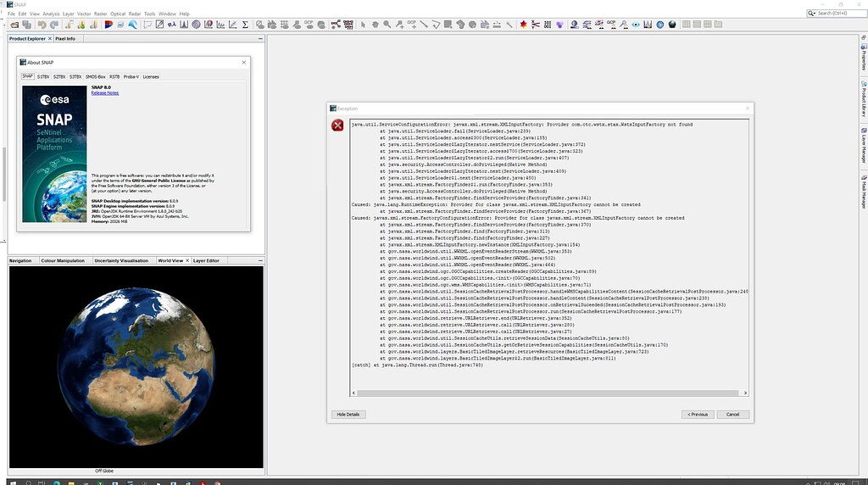The image size is (868, 485).
Task: Click the selection arrow tool
Action: tap(363, 24)
